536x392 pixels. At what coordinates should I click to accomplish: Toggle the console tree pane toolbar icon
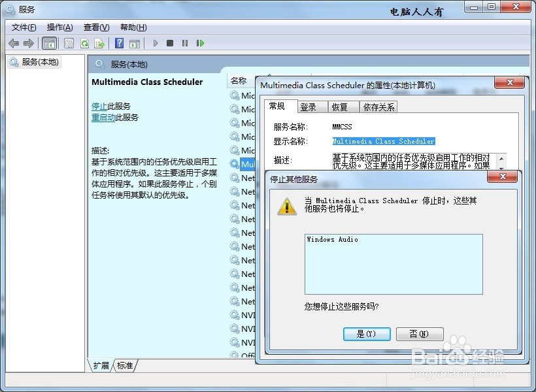point(49,43)
